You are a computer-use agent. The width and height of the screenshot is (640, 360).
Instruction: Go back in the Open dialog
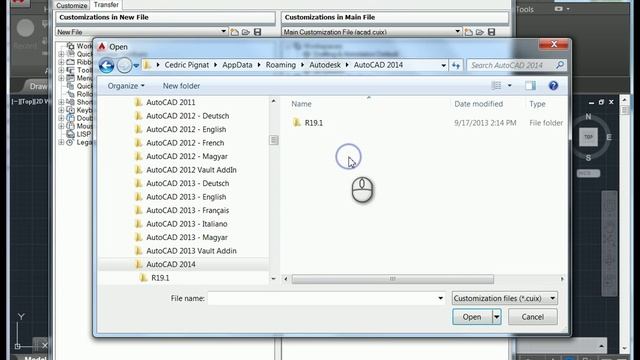pyautogui.click(x=106, y=65)
